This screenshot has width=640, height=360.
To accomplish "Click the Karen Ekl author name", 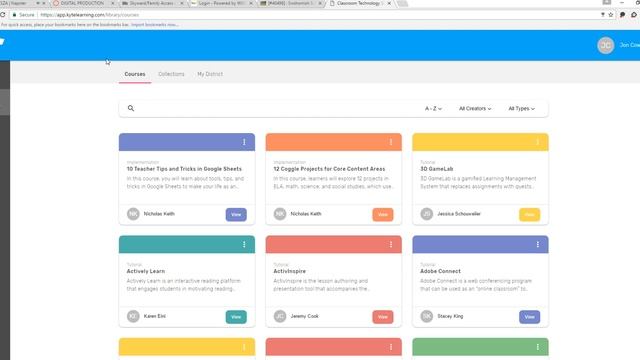I will (x=155, y=316).
